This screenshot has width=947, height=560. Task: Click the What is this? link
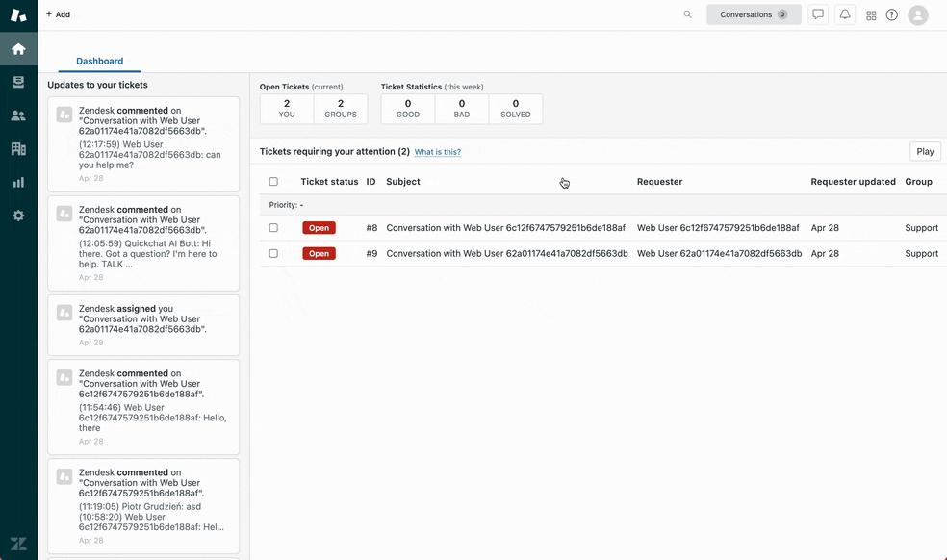[437, 151]
